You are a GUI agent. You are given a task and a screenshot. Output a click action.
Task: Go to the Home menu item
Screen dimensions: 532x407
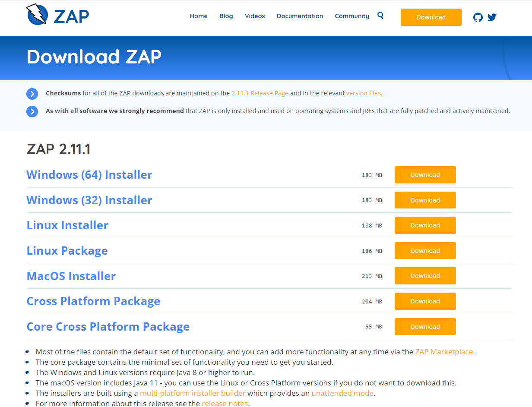(x=199, y=16)
